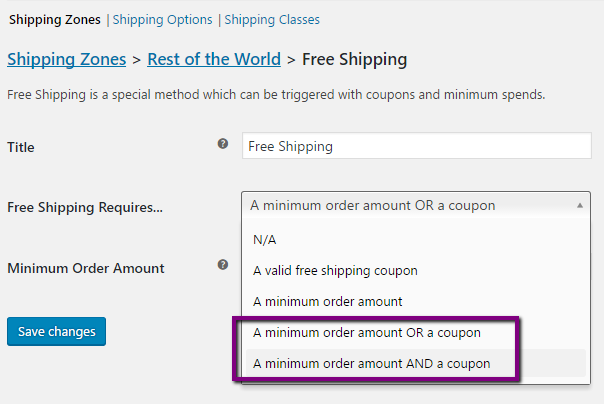Click the Free Shipping breadcrumb heading text
Screen dimensions: 604x404
click(x=354, y=59)
